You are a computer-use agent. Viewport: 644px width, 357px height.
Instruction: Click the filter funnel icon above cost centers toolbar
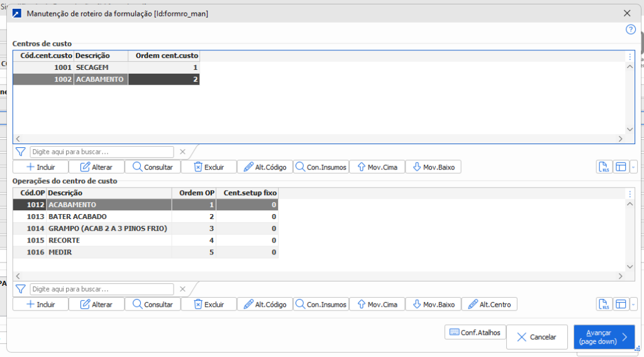tap(20, 152)
